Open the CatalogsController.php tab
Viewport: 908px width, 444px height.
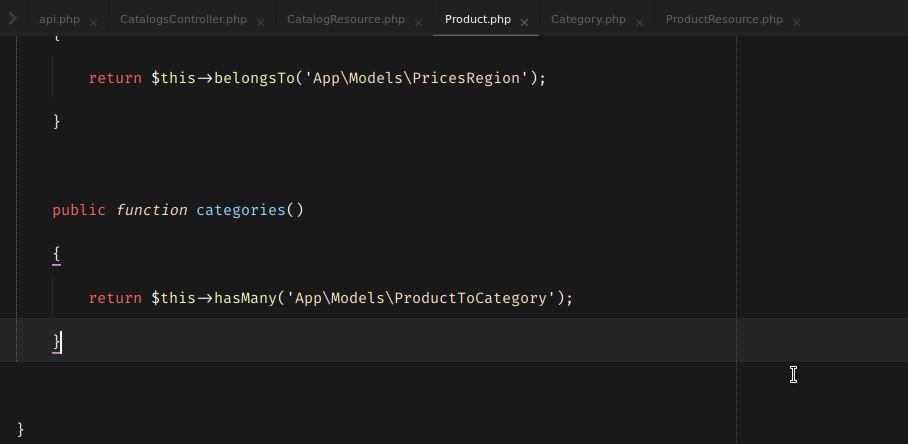pos(183,19)
